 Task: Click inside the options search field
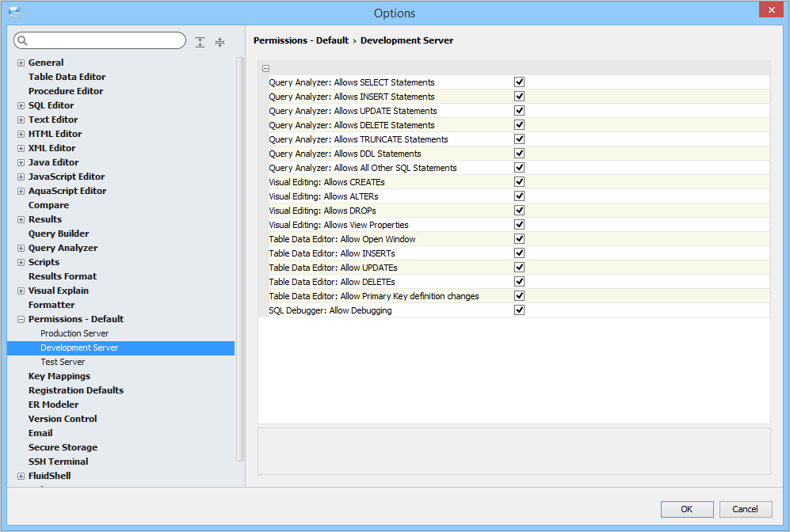point(100,40)
